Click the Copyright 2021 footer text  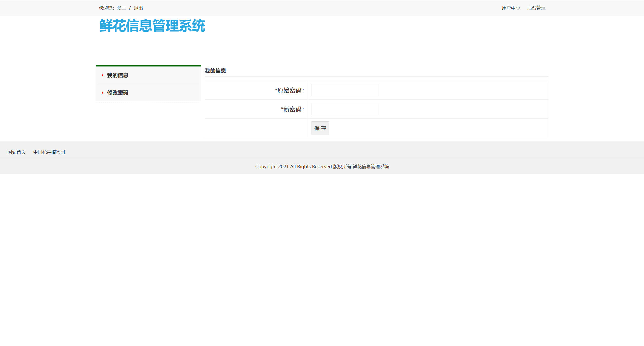point(322,166)
